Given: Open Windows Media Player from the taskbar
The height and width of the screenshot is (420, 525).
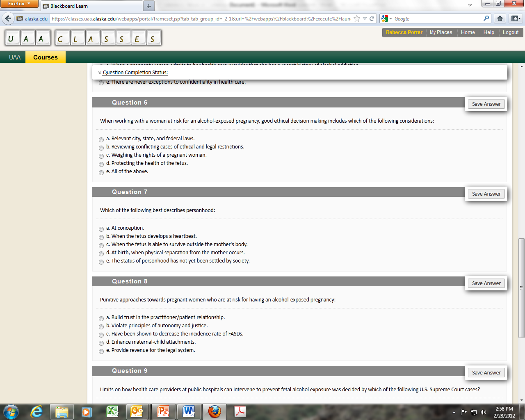Looking at the screenshot, I should pyautogui.click(x=87, y=411).
